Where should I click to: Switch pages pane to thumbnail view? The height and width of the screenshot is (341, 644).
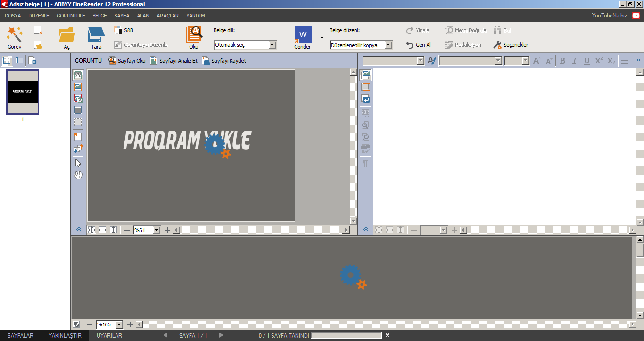(x=7, y=60)
